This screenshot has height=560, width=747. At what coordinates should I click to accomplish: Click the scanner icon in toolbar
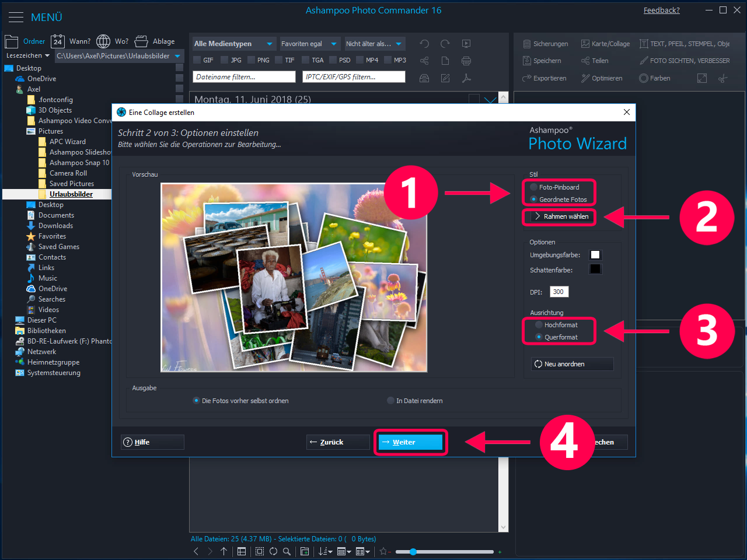(x=424, y=78)
